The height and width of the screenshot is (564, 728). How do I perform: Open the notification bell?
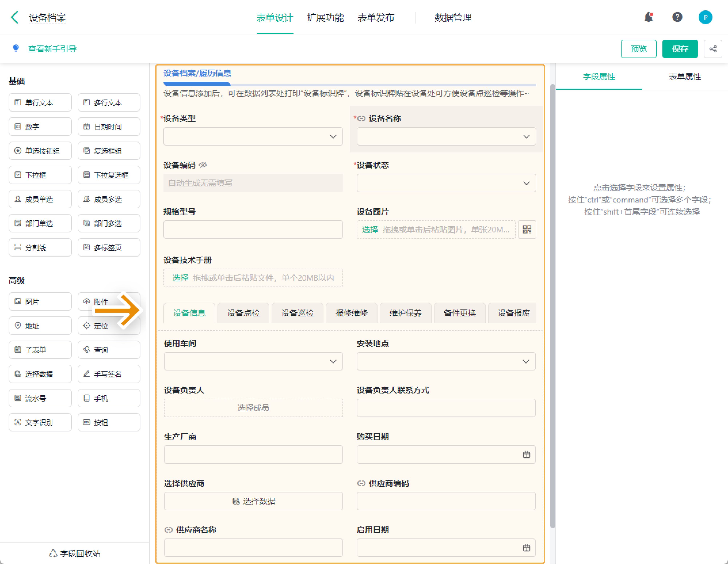coord(649,17)
